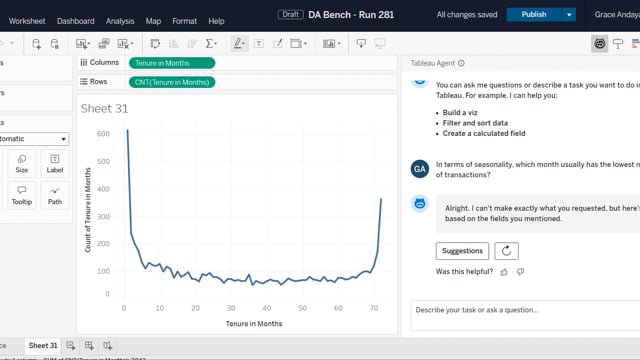Click the Size card in Marks
This screenshot has height=360, width=640.
coord(22,164)
